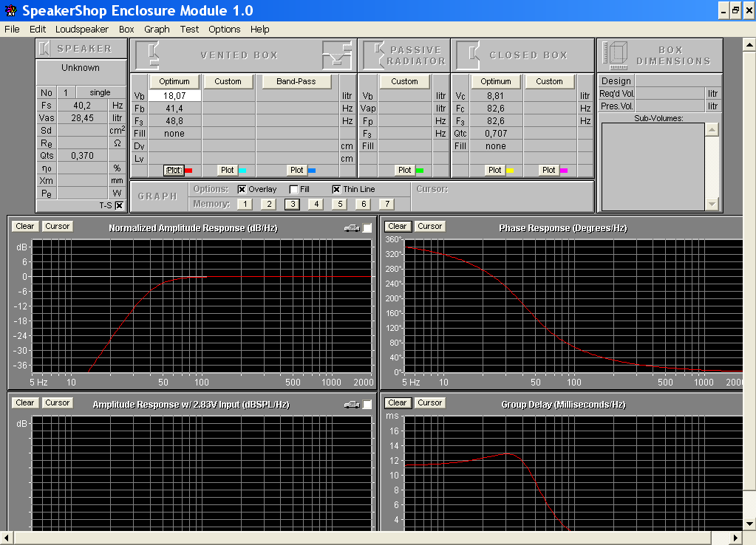This screenshot has width=756, height=545.
Task: Open the Graph menu
Action: [157, 30]
